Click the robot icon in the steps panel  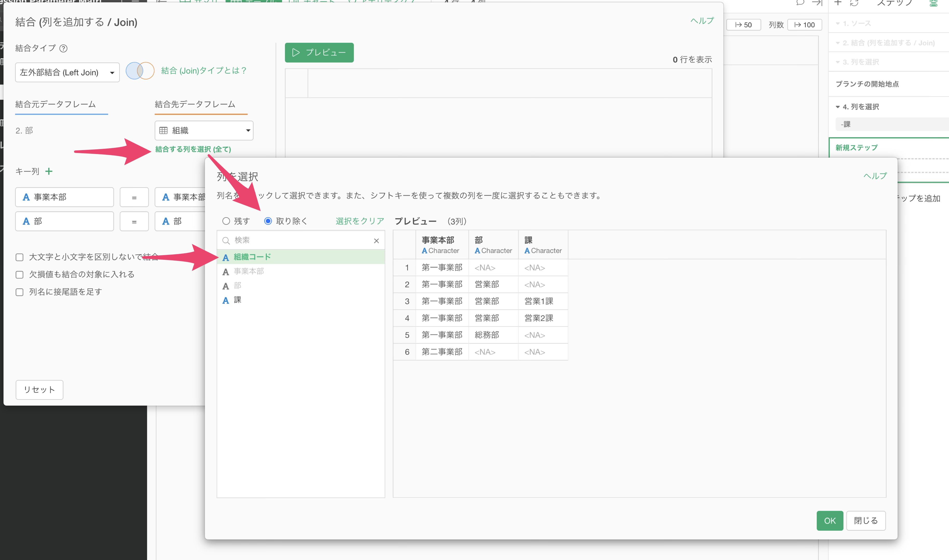coord(933,3)
